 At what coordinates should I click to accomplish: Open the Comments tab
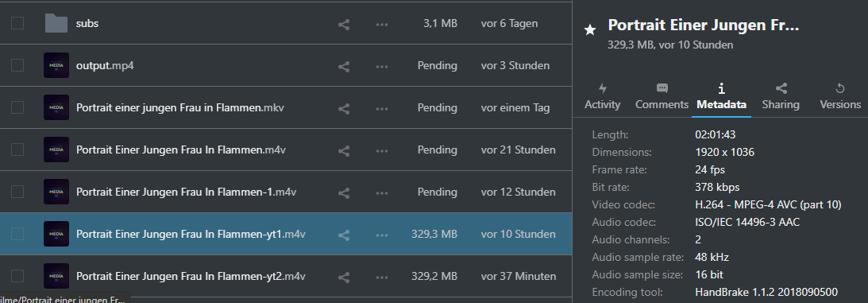pyautogui.click(x=662, y=96)
